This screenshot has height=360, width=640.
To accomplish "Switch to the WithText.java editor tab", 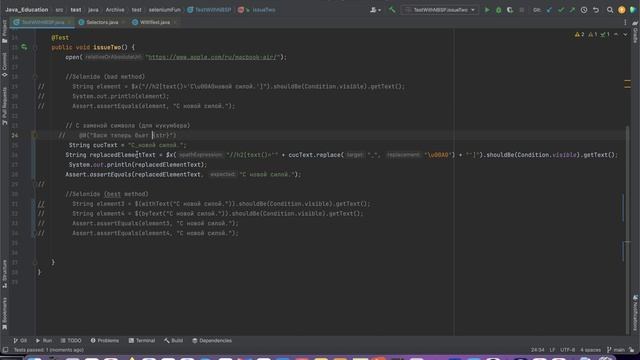I will click(x=155, y=22).
